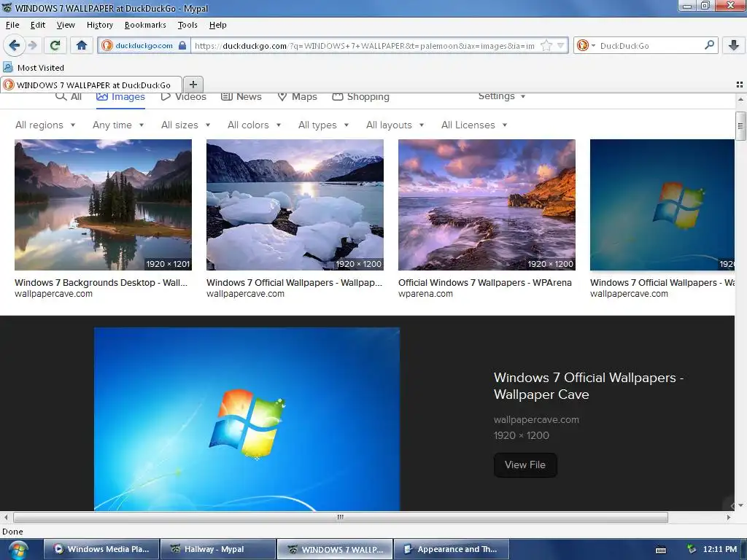Open Windows 7 Backgrounds Desktop result title

[x=101, y=282]
